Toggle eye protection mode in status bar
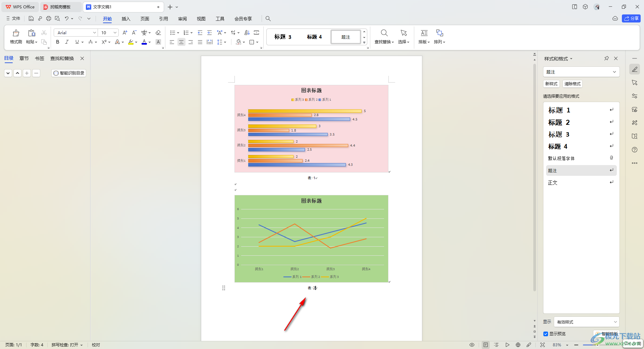This screenshot has width=644, height=349. (x=472, y=345)
